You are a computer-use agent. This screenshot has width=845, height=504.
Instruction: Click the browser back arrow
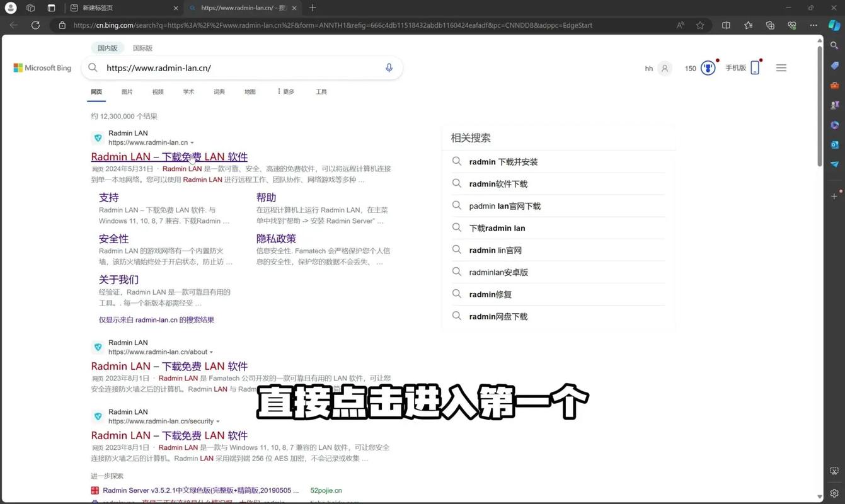tap(14, 25)
